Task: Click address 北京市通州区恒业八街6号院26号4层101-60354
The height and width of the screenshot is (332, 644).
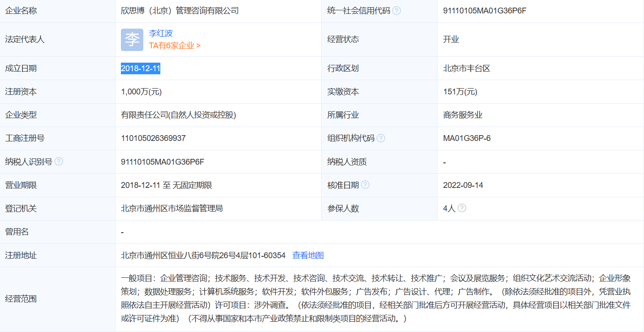Action: click(x=203, y=255)
